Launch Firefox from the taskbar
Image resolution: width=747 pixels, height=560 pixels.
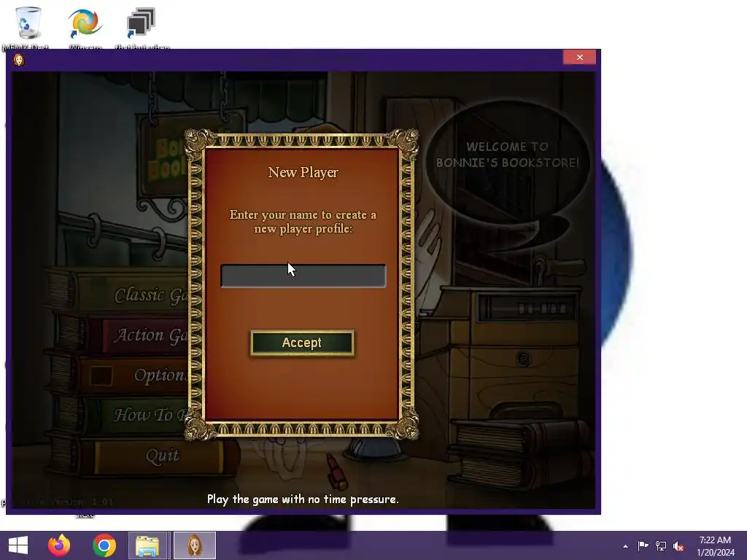pos(59,545)
